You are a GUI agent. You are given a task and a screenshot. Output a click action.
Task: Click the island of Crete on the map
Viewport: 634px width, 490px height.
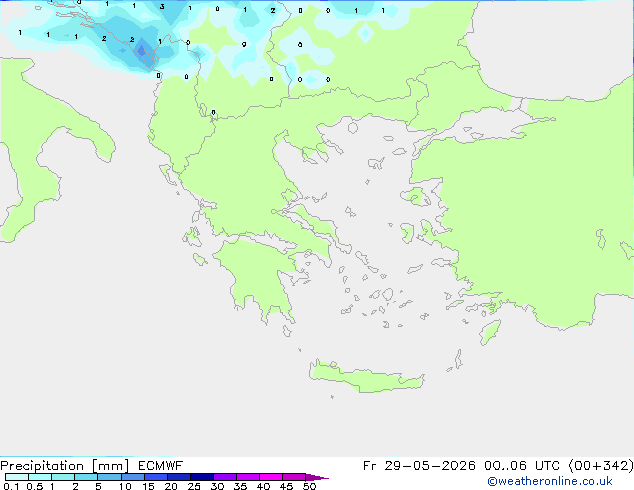[366, 377]
